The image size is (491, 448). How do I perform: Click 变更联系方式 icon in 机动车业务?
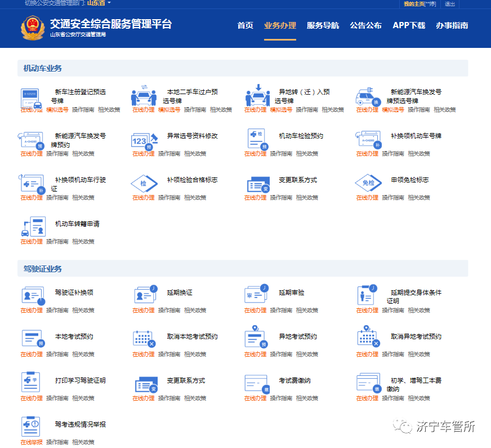pyautogui.click(x=258, y=184)
